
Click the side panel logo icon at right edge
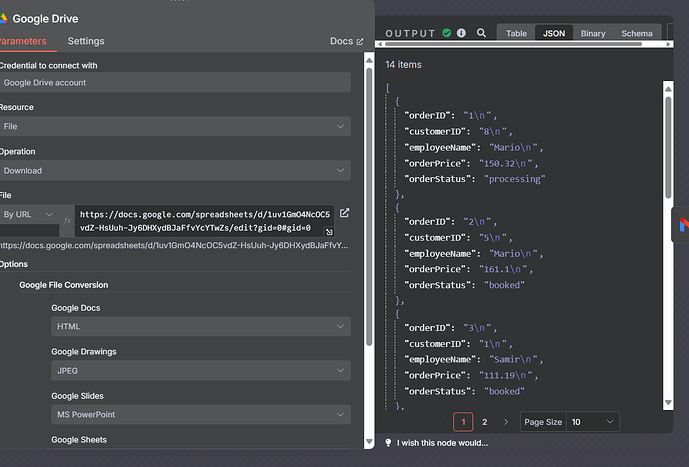tap(683, 224)
